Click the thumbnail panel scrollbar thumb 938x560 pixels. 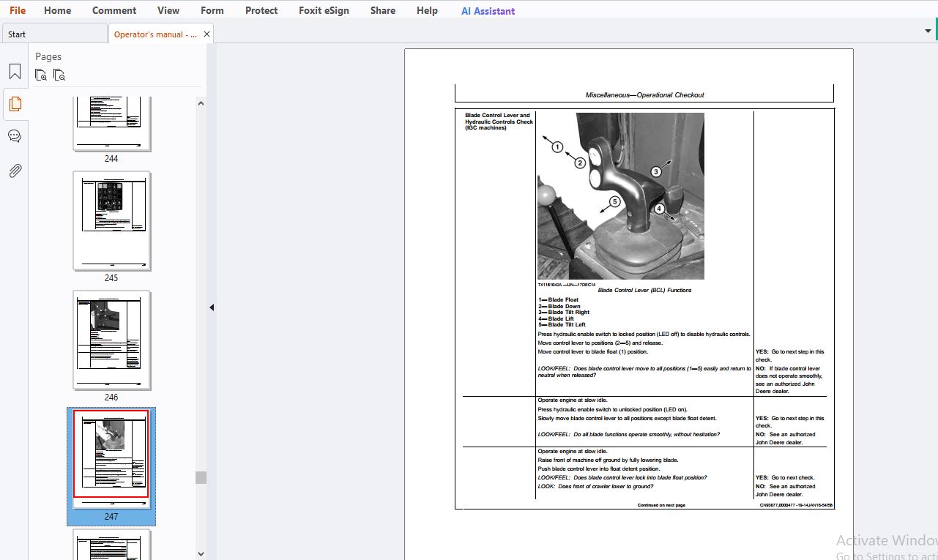click(x=201, y=477)
